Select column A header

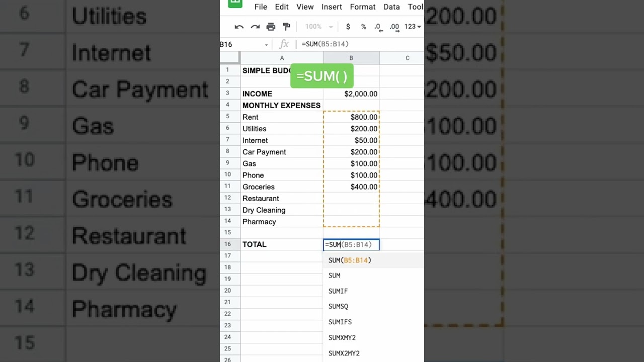(282, 58)
